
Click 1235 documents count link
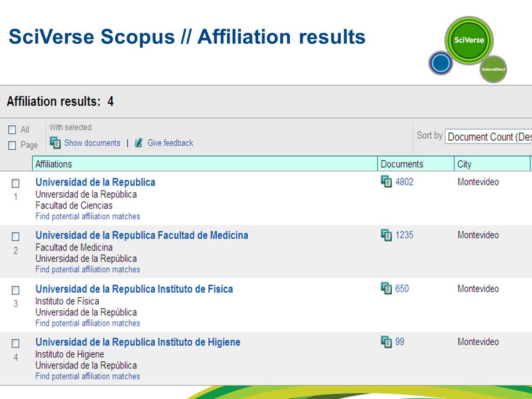pyautogui.click(x=405, y=235)
